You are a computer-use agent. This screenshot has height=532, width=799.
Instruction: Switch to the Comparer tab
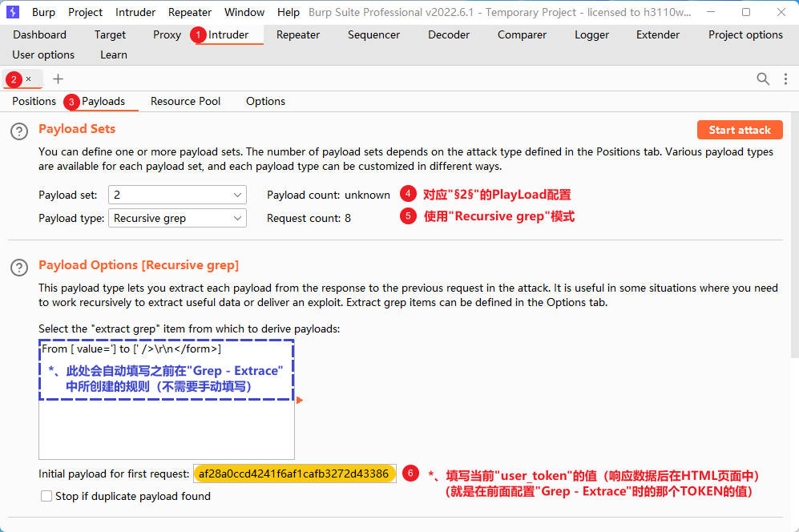point(522,34)
